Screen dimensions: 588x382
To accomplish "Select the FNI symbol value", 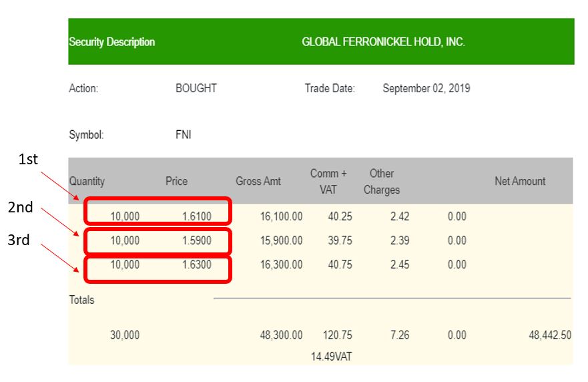I will tap(184, 134).
